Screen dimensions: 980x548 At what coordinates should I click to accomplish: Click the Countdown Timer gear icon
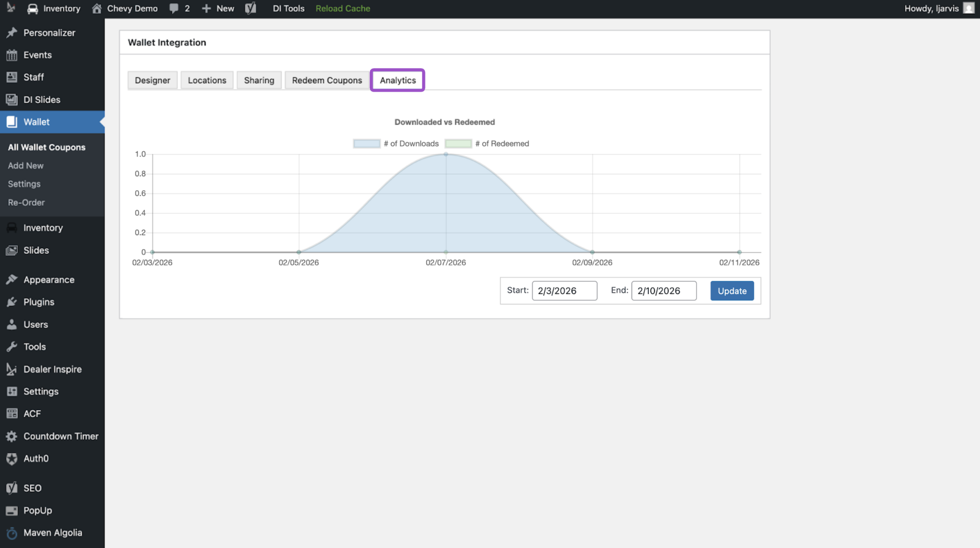click(12, 436)
